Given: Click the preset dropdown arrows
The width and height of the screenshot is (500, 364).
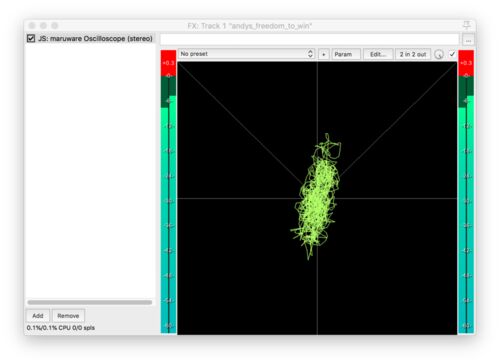Looking at the screenshot, I should tap(310, 54).
